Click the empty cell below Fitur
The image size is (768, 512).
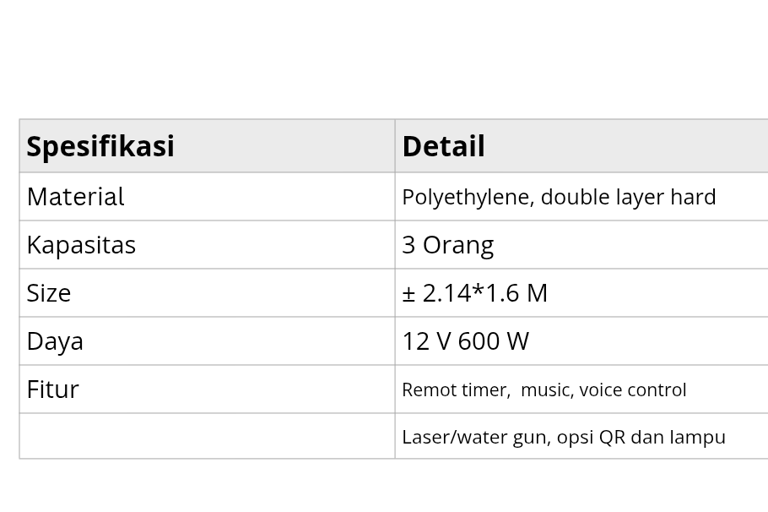tap(207, 436)
